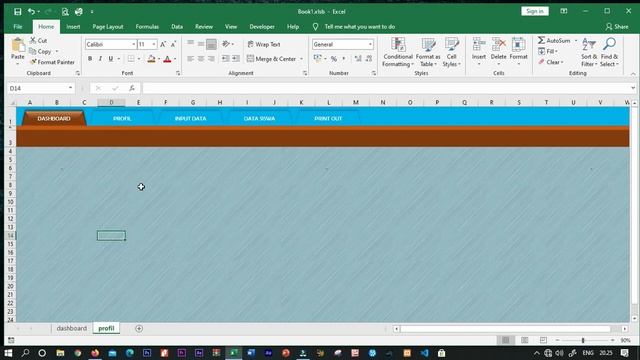Switch to Insert ribbon tab

(73, 27)
